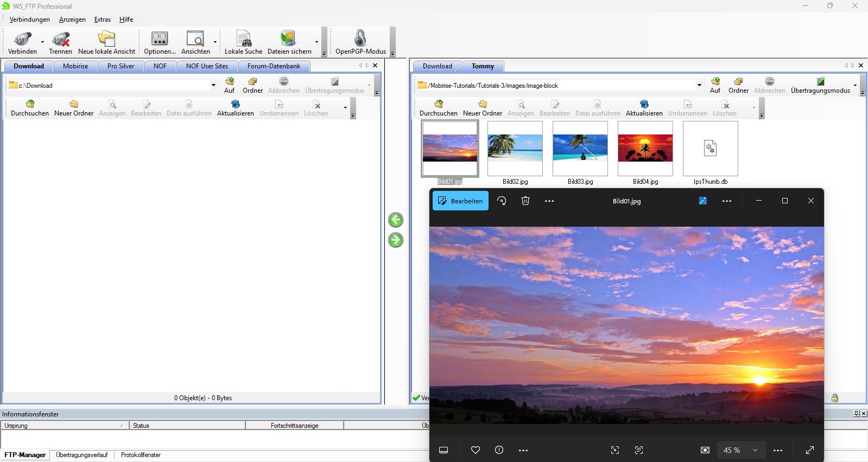Switch to the Mobirise tab
The image size is (868, 462).
(x=75, y=66)
